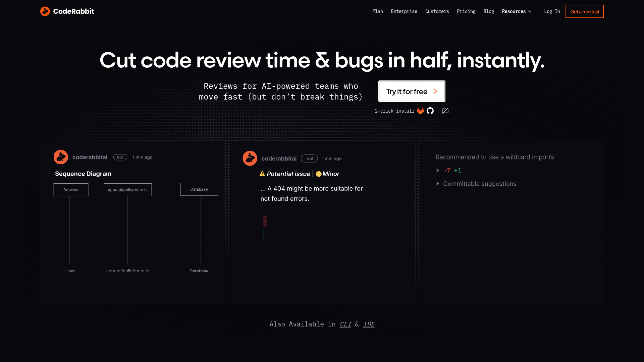Click 'Recommended to use a wildcard imports' text
Screen dimensions: 644x362
(495, 157)
